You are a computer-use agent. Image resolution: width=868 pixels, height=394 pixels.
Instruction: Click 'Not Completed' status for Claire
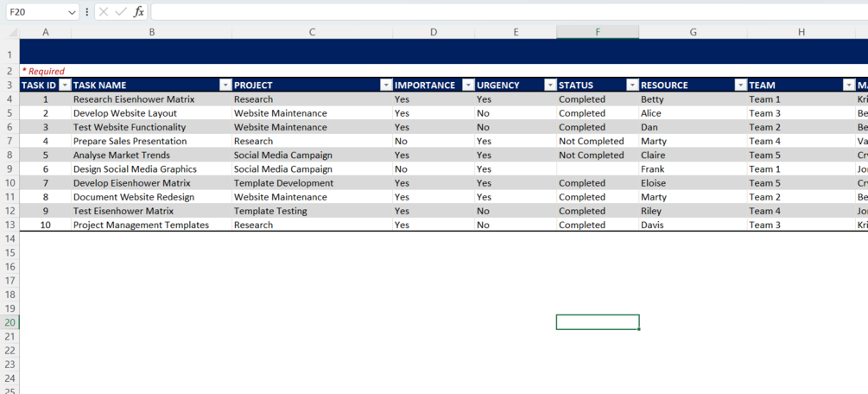coord(598,156)
